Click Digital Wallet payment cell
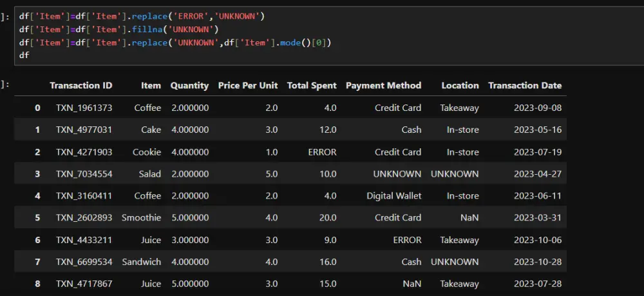This screenshot has height=296, width=644. click(x=394, y=195)
